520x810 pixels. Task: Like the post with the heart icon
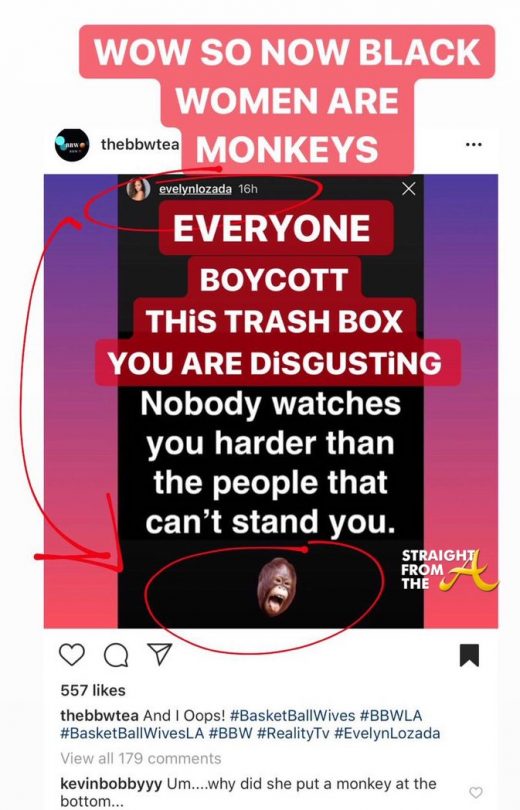[72, 654]
